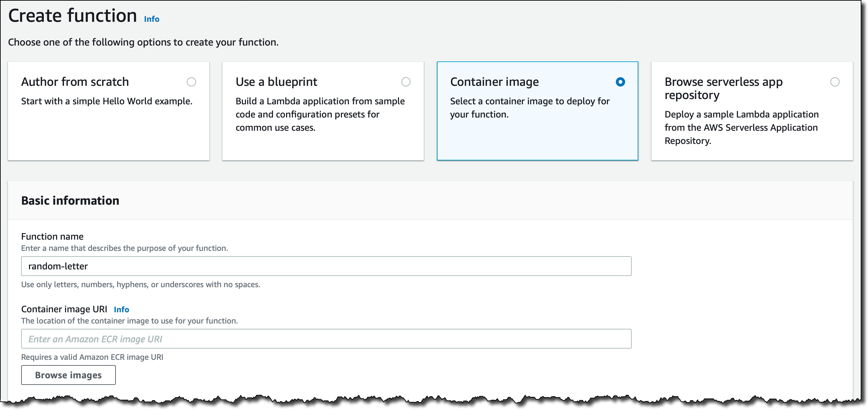The width and height of the screenshot is (868, 410).
Task: Click the hello world description under Author from scratch
Action: (x=107, y=101)
